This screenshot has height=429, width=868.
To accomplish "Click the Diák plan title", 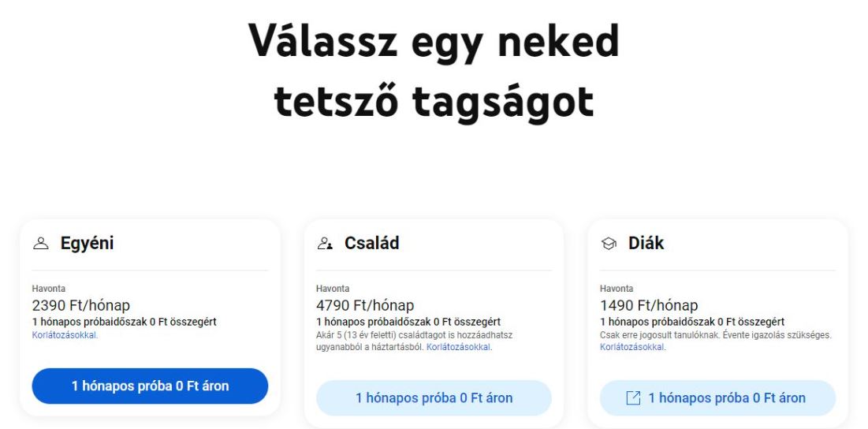I will point(646,244).
